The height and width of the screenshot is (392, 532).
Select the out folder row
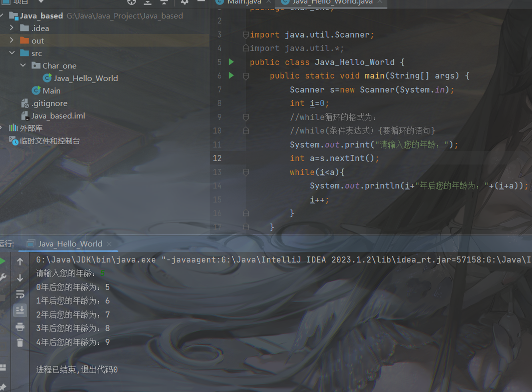tap(105, 40)
